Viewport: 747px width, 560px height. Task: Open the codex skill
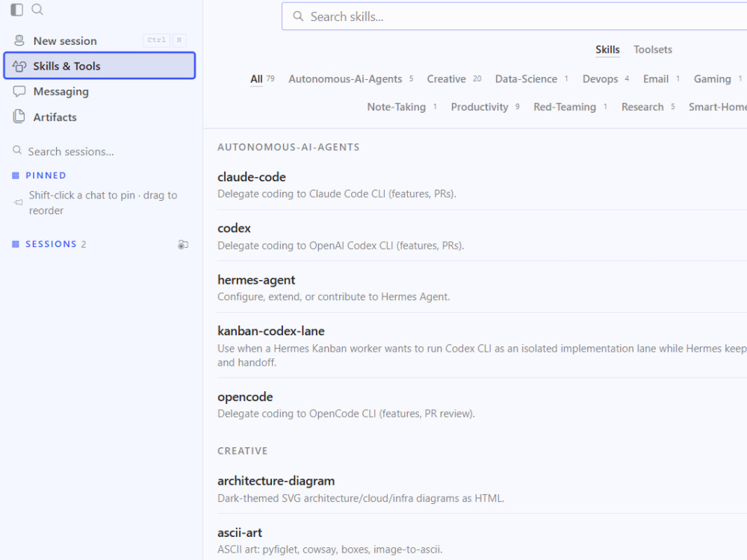[x=234, y=228]
